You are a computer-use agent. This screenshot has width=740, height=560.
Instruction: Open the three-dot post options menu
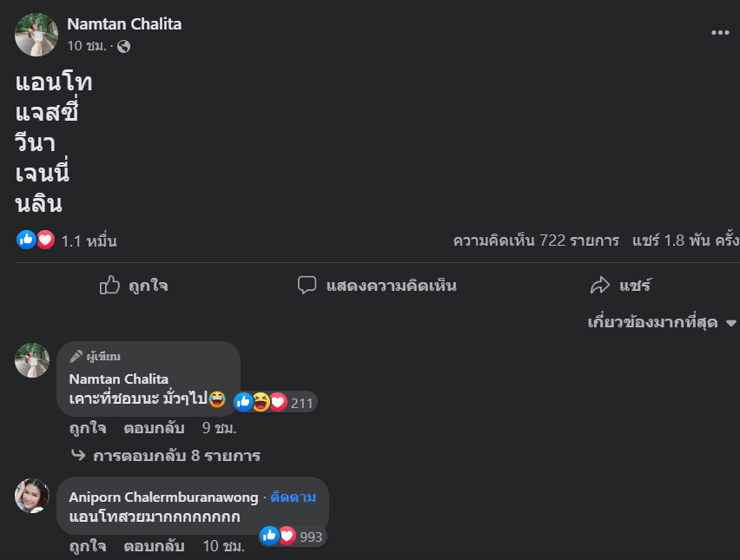click(x=720, y=32)
